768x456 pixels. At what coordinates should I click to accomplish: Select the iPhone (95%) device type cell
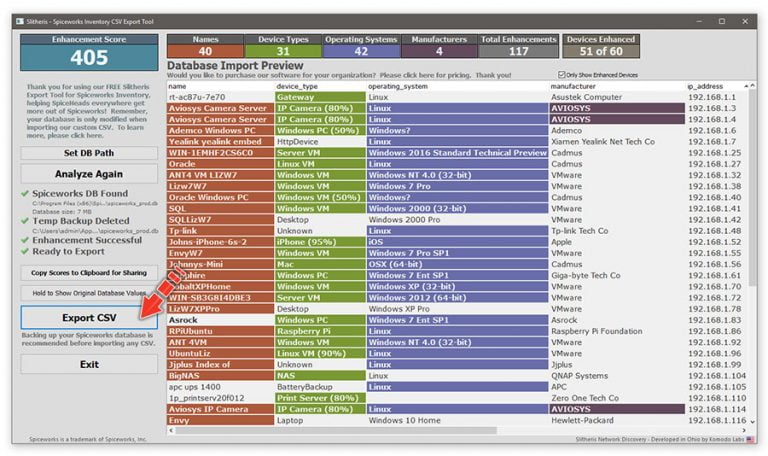(320, 242)
